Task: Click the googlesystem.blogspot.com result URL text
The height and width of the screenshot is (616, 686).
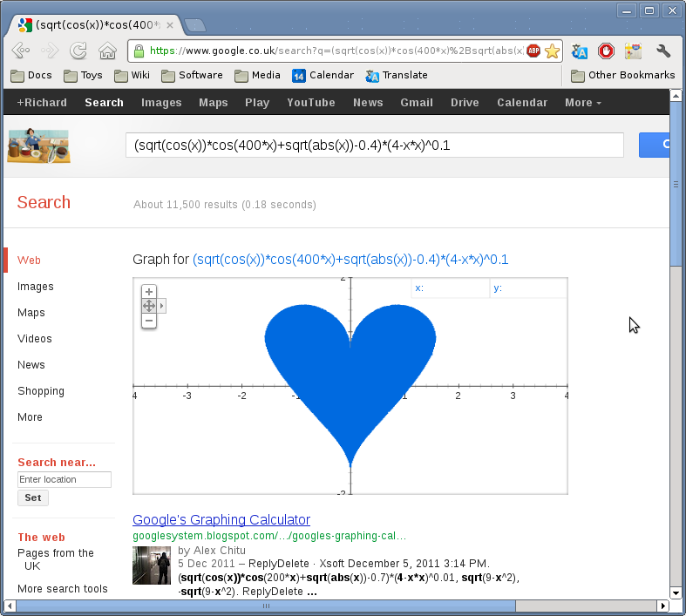Action: 269,536
